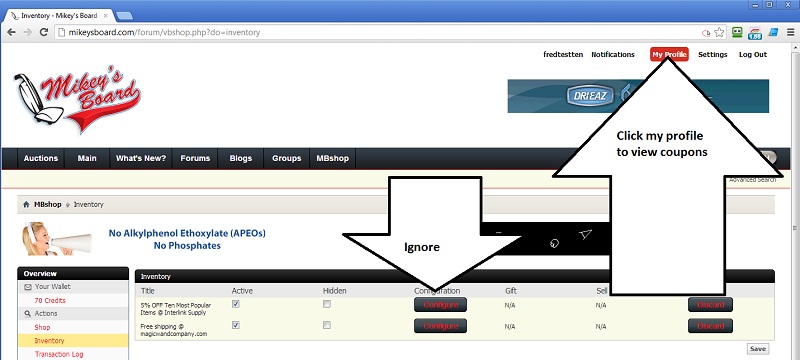This screenshot has height=360, width=800.
Task: Check Hidden for 5% OFF Interlink Supply
Action: (x=327, y=304)
